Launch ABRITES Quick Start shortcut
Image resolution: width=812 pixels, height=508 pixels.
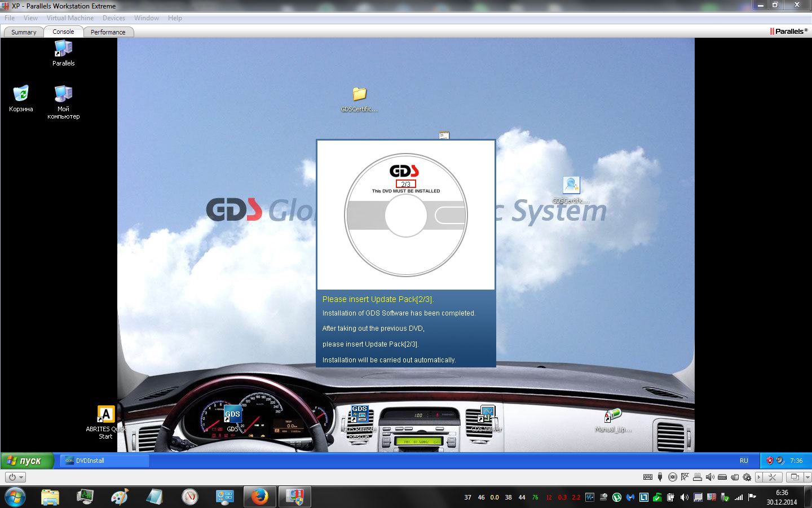tap(105, 422)
